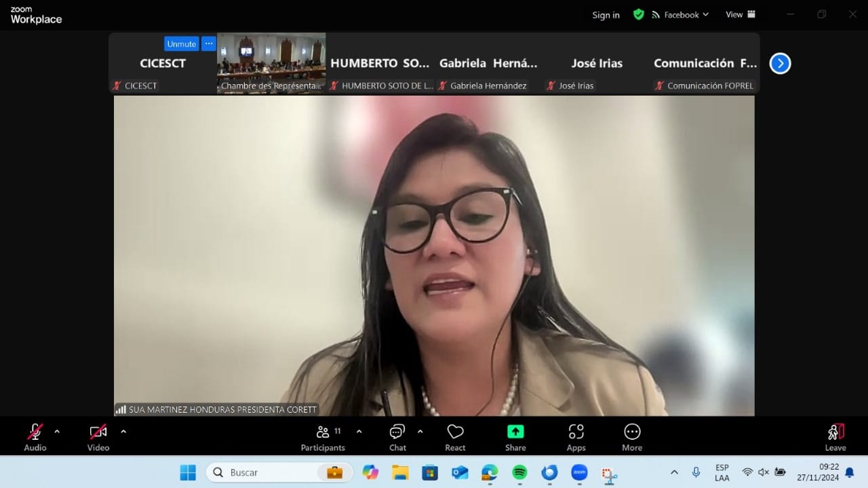The width and height of the screenshot is (868, 488).
Task: Unmute the microphone with Audio button
Action: click(35, 437)
